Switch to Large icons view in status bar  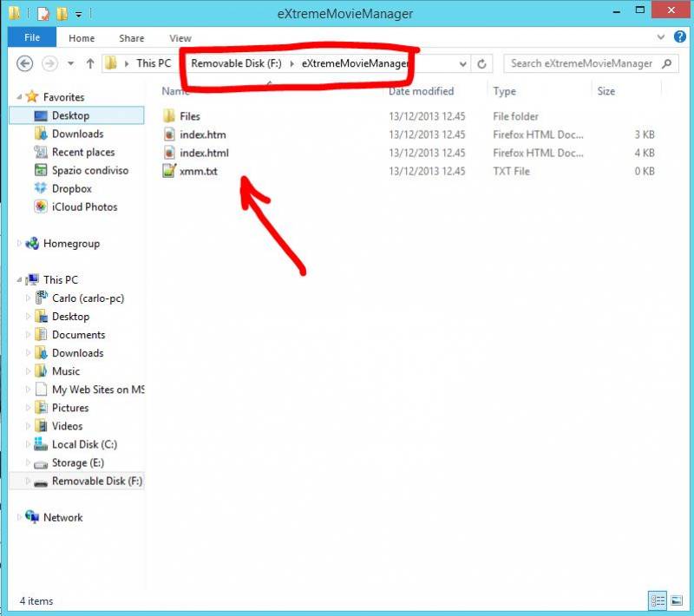click(677, 600)
